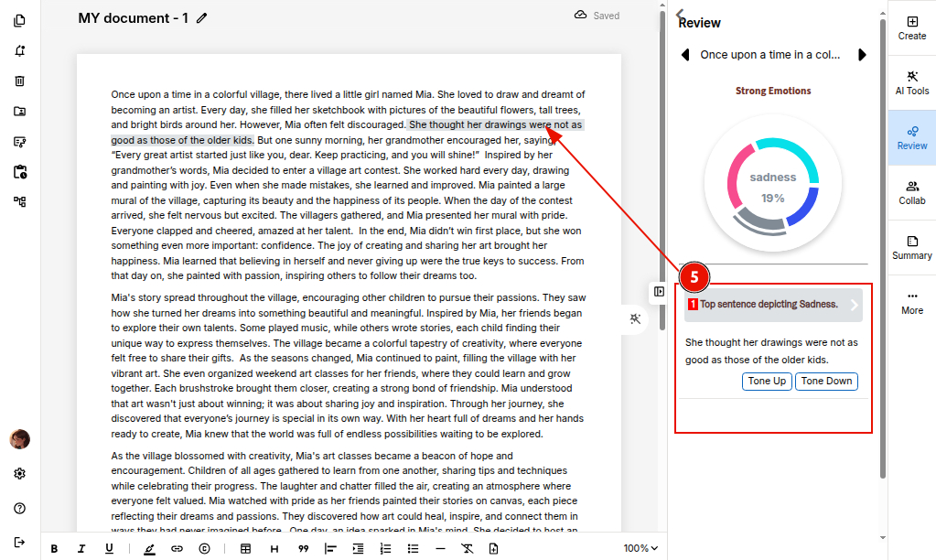Click the Tone Down button

tap(826, 382)
